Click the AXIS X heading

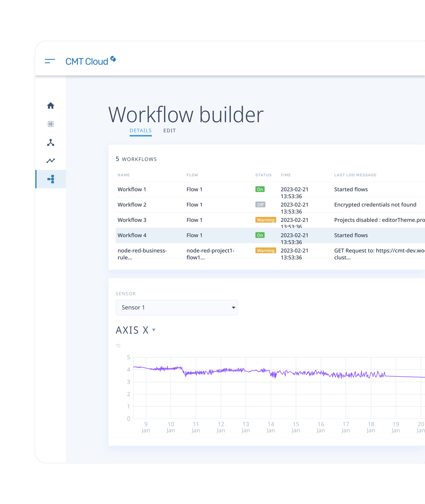click(132, 330)
